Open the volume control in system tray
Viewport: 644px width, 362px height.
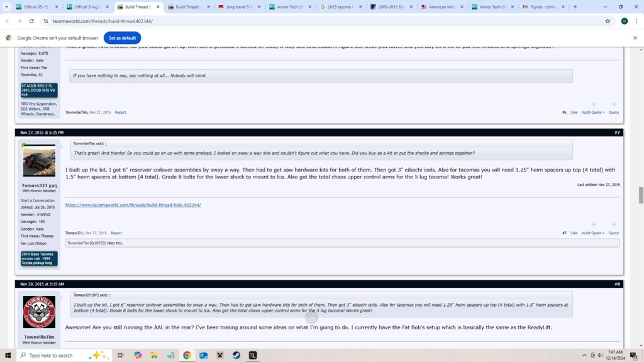point(600,356)
